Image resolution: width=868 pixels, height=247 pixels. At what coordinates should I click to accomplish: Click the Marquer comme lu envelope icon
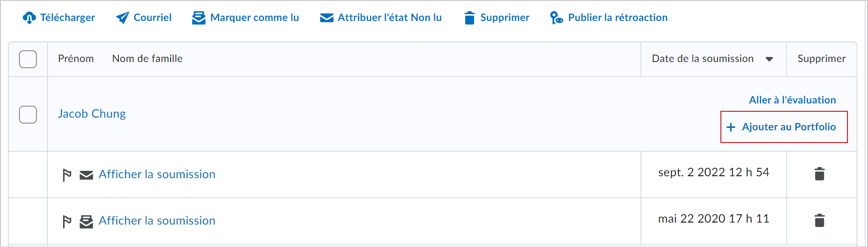199,18
